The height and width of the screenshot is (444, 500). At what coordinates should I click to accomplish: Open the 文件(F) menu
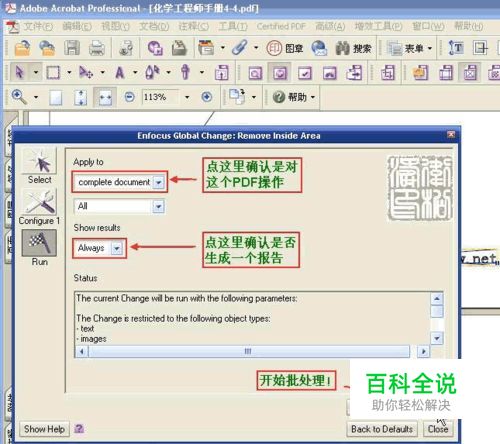[x=38, y=26]
